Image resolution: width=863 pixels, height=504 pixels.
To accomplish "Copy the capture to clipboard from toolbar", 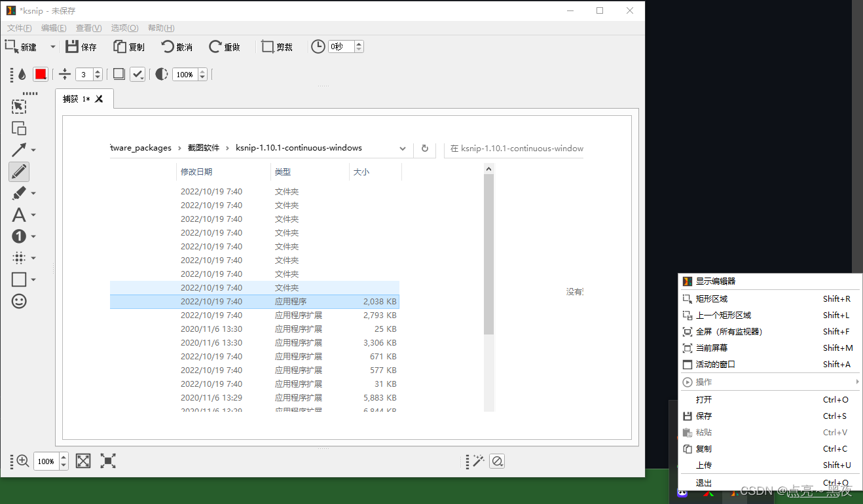I will pos(129,47).
